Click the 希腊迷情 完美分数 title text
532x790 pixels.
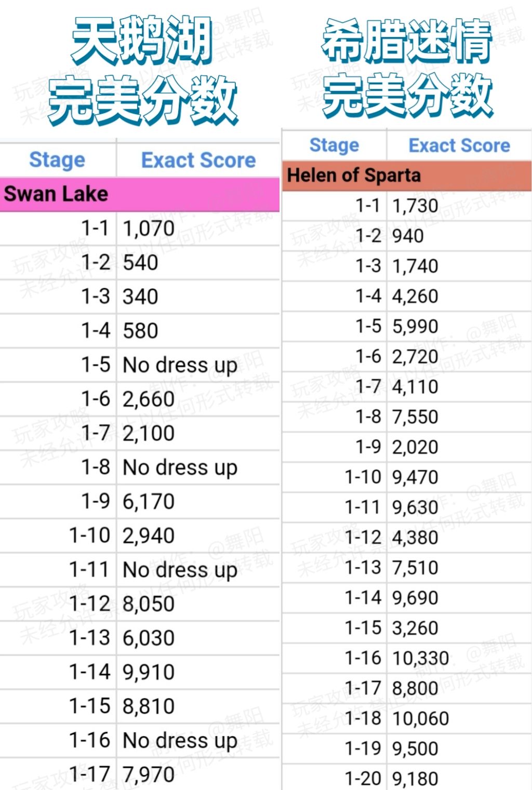click(407, 66)
